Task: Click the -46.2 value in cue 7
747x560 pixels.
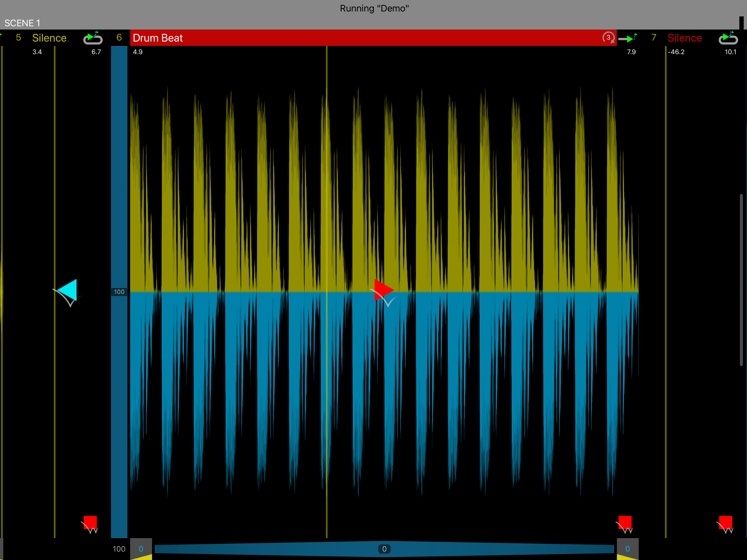Action: (676, 52)
